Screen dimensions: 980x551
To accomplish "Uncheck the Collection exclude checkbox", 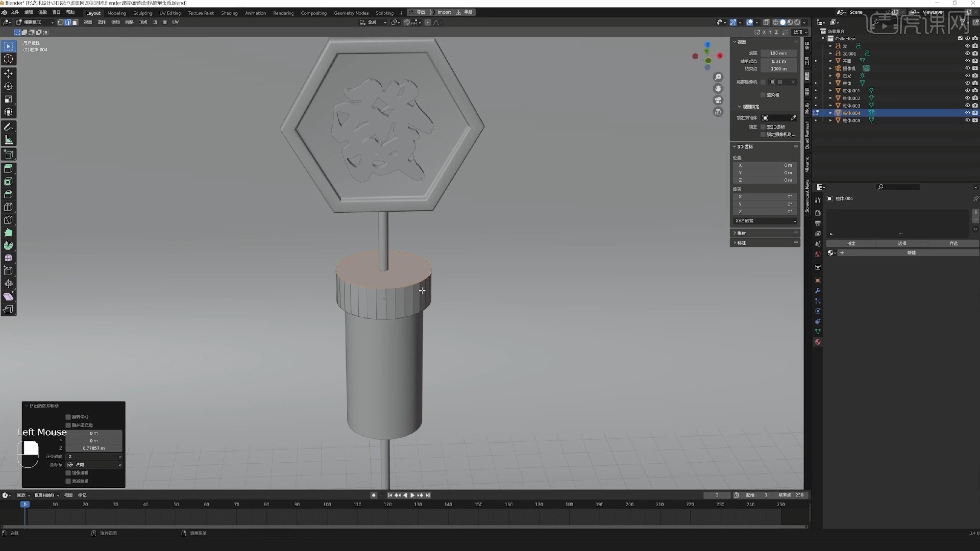I will (x=960, y=39).
